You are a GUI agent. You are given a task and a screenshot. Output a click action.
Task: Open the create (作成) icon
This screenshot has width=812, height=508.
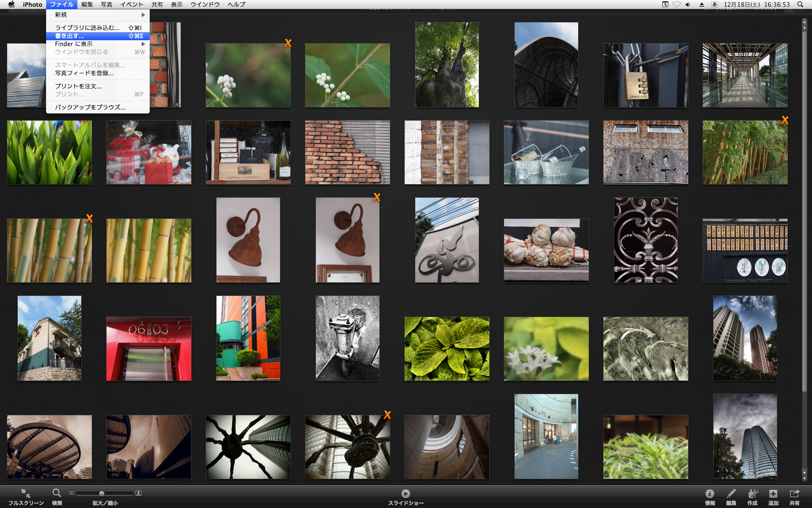click(x=752, y=494)
